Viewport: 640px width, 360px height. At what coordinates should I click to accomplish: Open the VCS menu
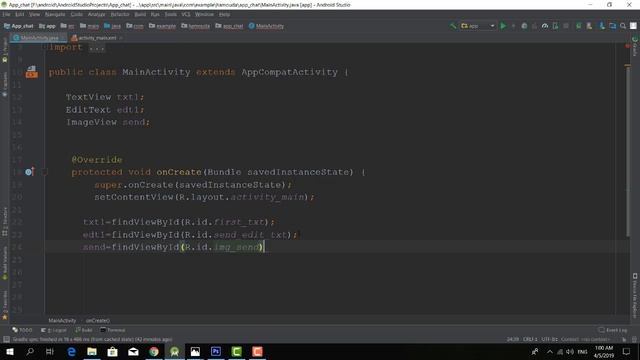(x=186, y=14)
